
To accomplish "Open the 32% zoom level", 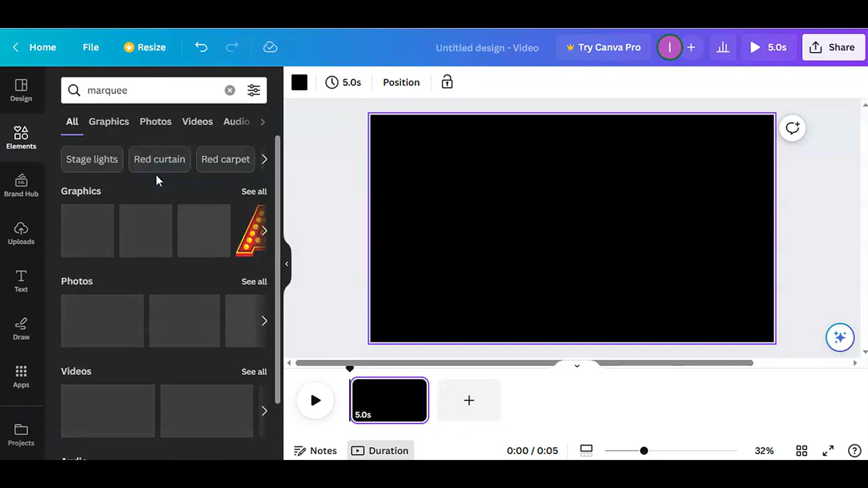I will click(764, 450).
